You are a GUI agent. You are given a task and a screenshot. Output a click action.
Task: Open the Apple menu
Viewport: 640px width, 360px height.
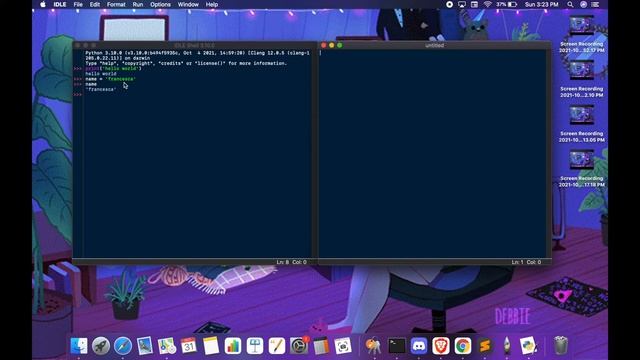[x=43, y=4]
